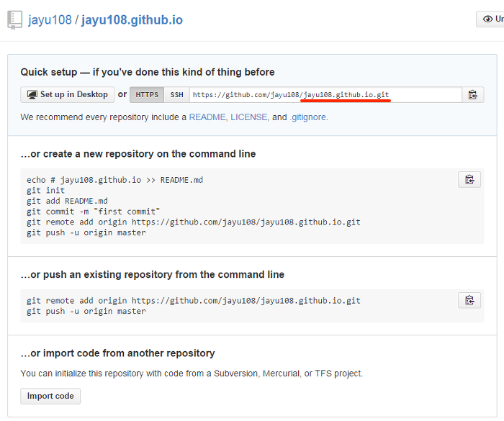504x421 pixels.
Task: Click the 'git add README.md' command line
Action: [67, 202]
